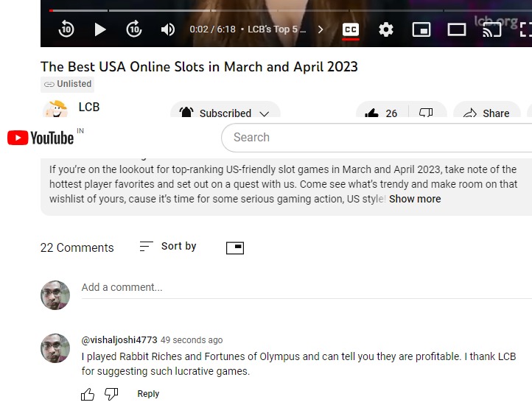Click the video title text
The width and height of the screenshot is (532, 405).
(199, 67)
